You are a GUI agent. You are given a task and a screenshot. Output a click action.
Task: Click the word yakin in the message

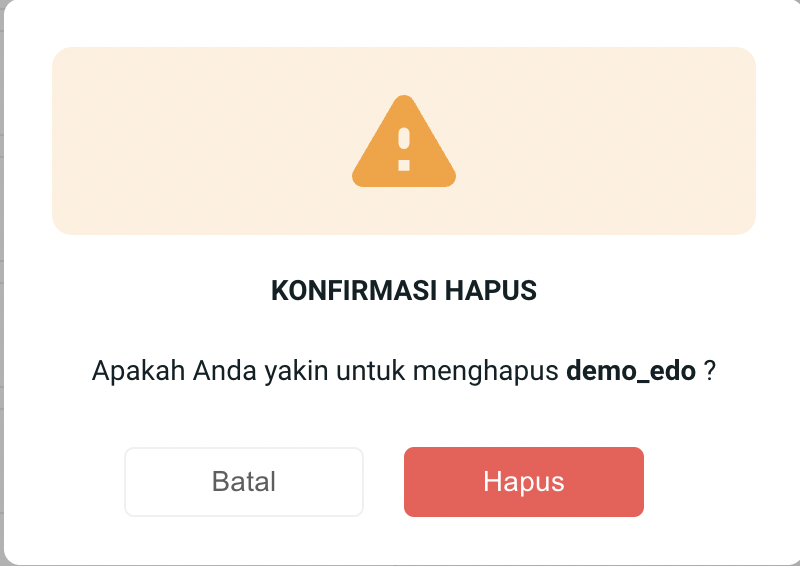point(296,372)
